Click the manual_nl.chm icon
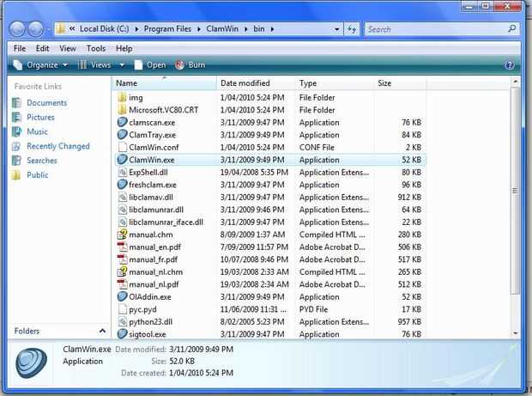 coord(122,271)
